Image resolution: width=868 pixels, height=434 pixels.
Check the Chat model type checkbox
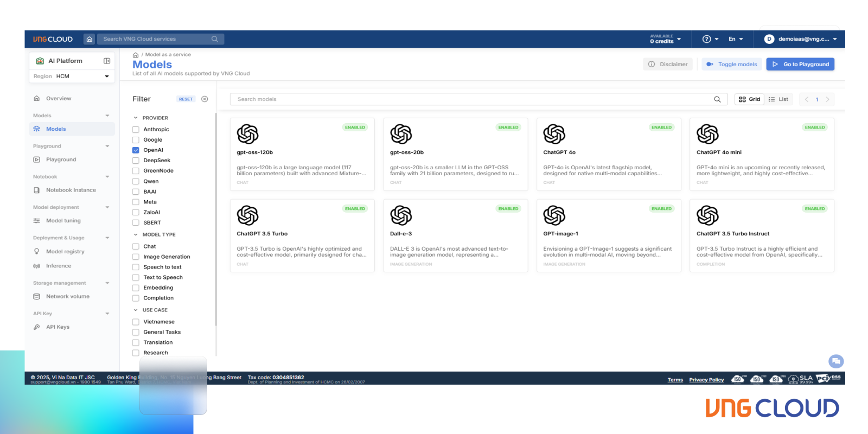click(136, 247)
